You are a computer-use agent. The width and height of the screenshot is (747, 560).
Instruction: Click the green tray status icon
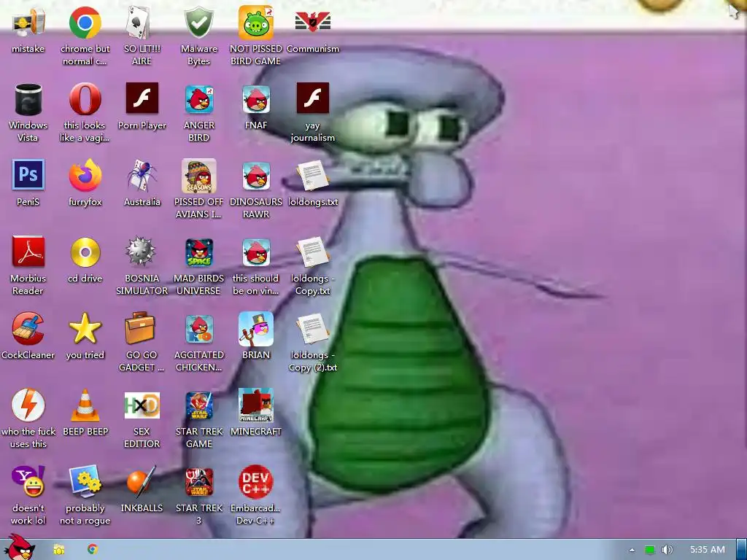click(650, 550)
